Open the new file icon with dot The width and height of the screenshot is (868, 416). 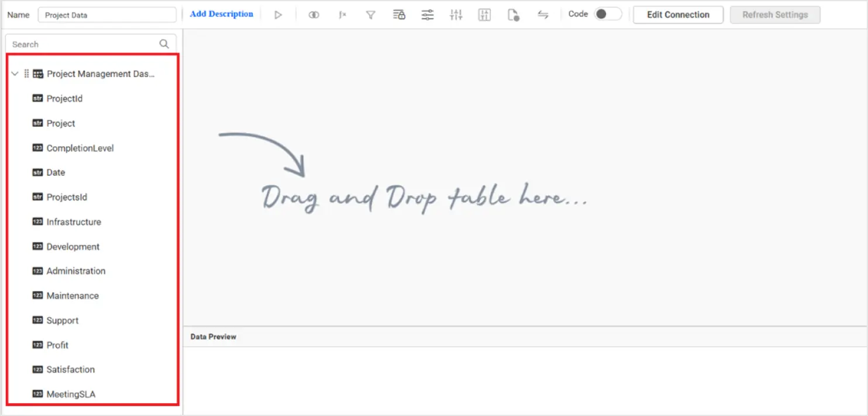513,14
